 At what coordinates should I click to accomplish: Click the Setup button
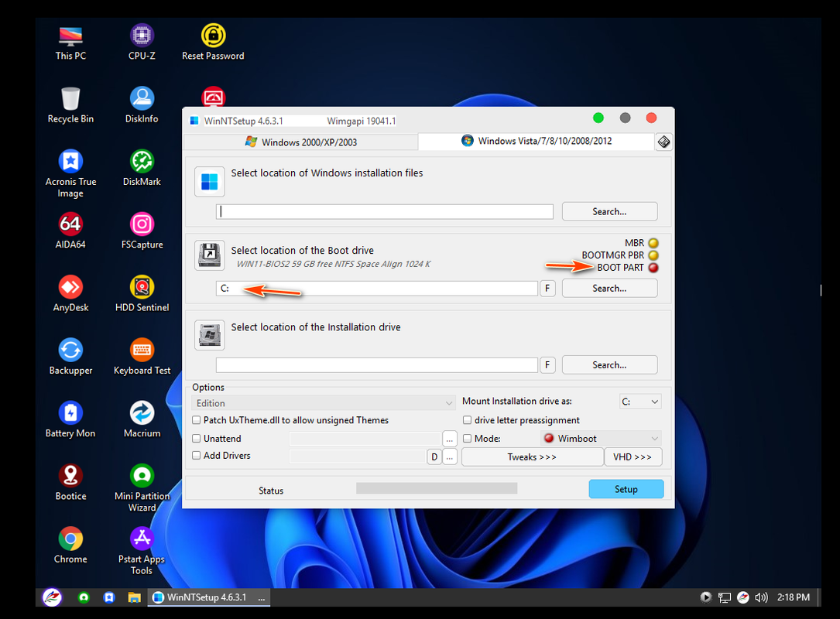[626, 489]
